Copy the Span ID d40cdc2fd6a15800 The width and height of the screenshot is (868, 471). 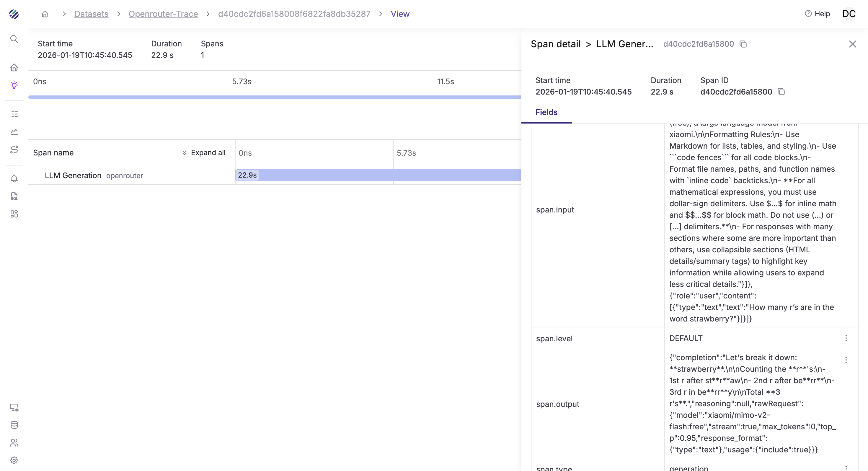point(781,92)
